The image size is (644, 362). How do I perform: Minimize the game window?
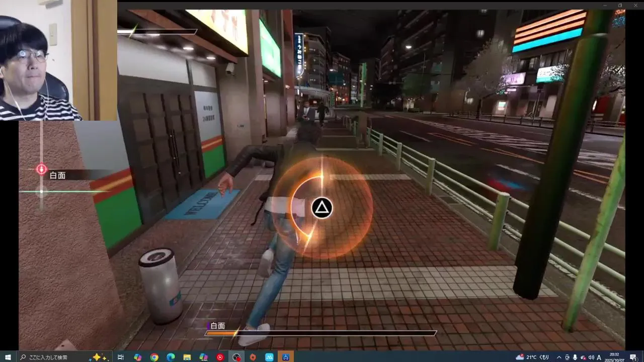tap(605, 5)
